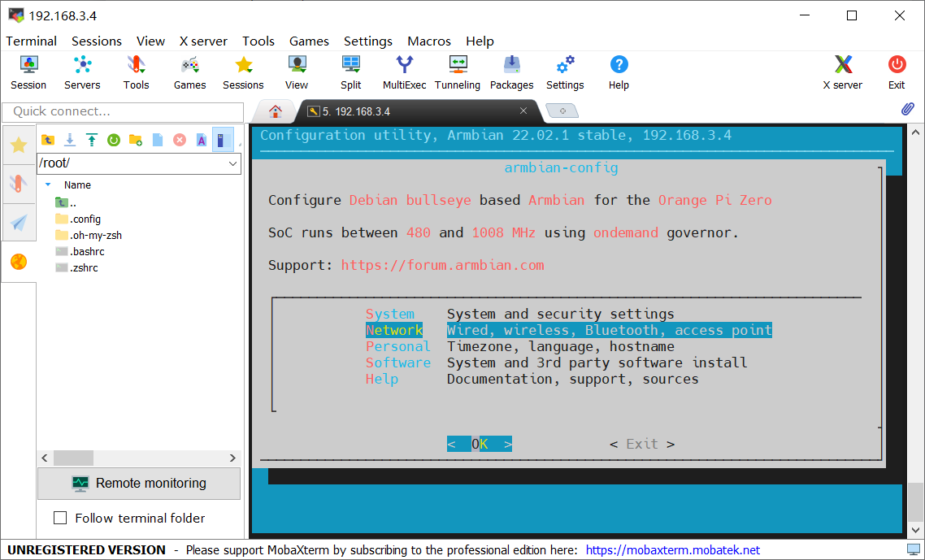
Task: Click the rename file 'A' icon
Action: (x=201, y=140)
